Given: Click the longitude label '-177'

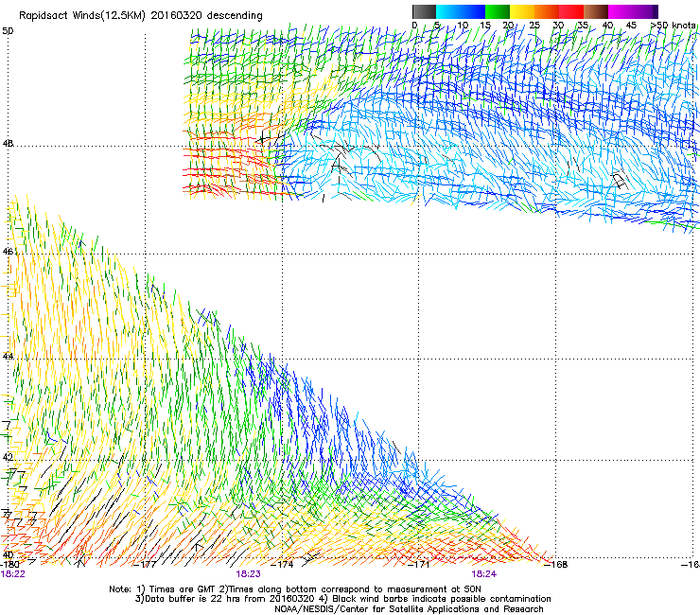Looking at the screenshot, I should pyautogui.click(x=146, y=565).
